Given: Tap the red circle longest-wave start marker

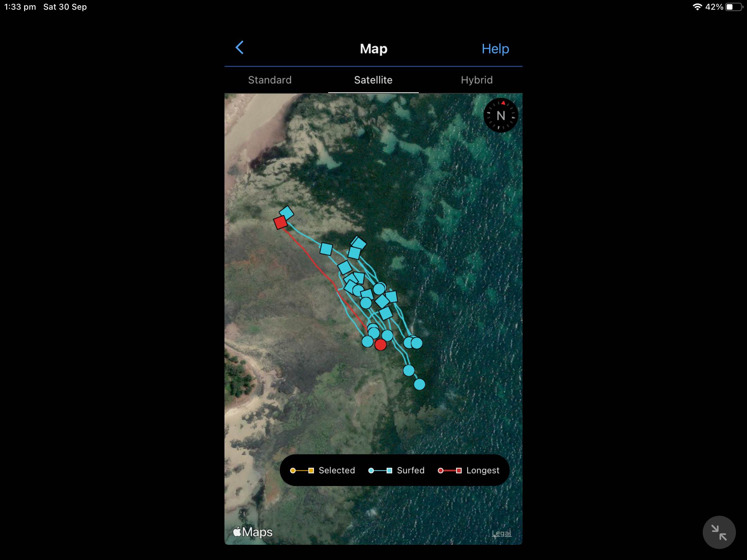Looking at the screenshot, I should pyautogui.click(x=380, y=345).
